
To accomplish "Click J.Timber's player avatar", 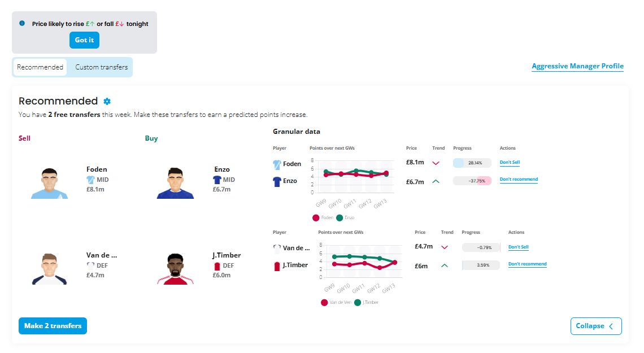I will [175, 268].
